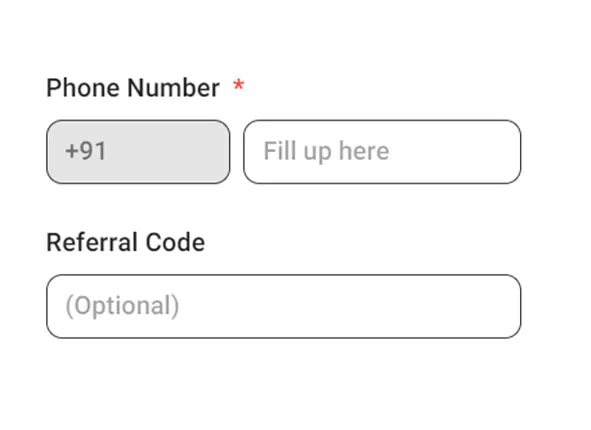Click the word 'Number' in the label

[x=173, y=88]
